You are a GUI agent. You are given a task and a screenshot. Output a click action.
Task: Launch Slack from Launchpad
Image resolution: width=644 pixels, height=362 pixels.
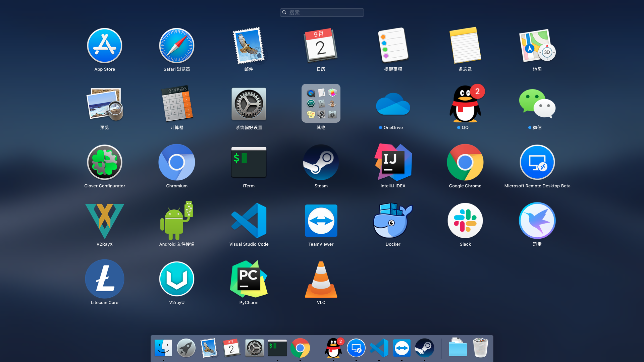[465, 221]
